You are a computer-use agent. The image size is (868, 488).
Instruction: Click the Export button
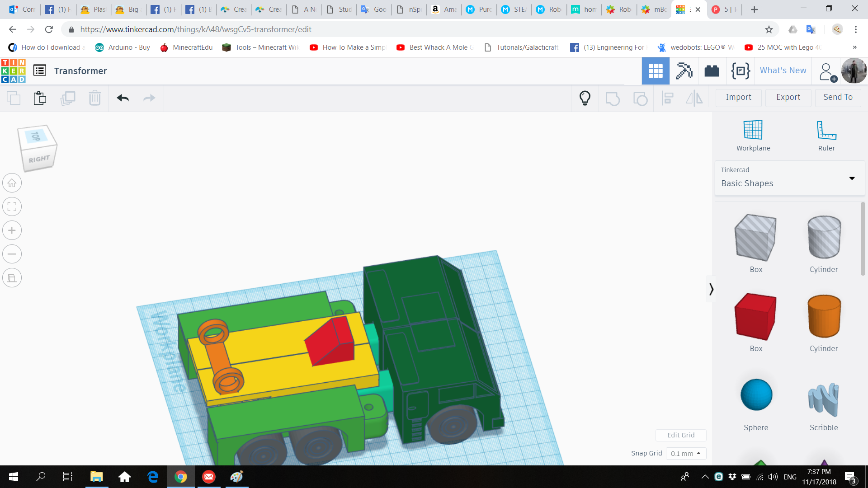[788, 97]
